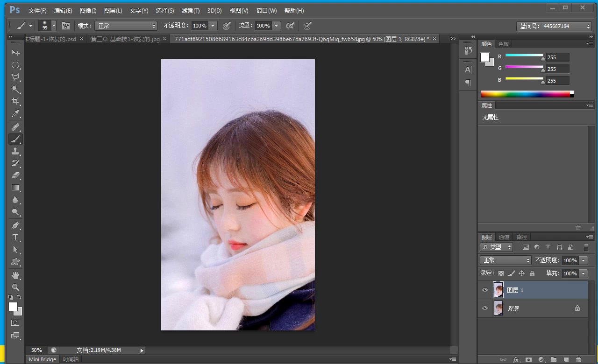Hide 图层 1 layer visibility eye
The height and width of the screenshot is (364, 598).
point(485,290)
